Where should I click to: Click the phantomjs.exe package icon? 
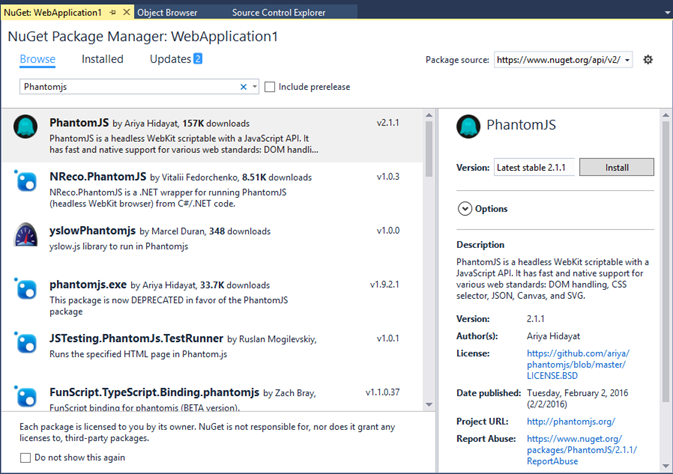click(26, 289)
